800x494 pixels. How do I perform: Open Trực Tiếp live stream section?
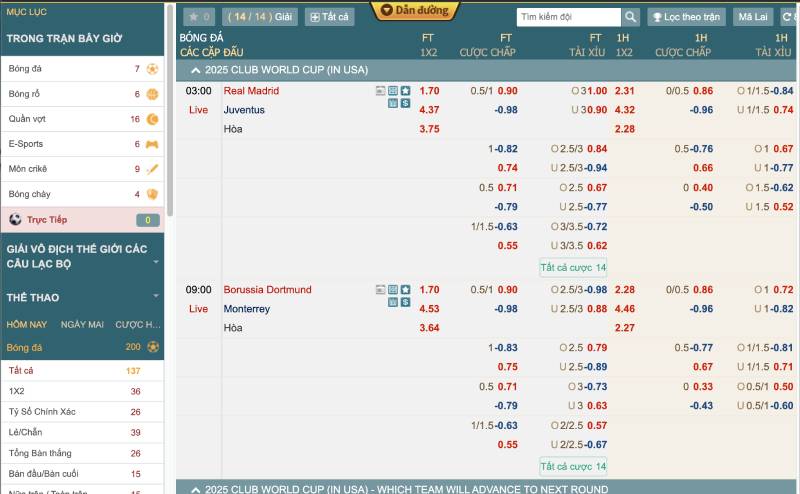coord(82,220)
